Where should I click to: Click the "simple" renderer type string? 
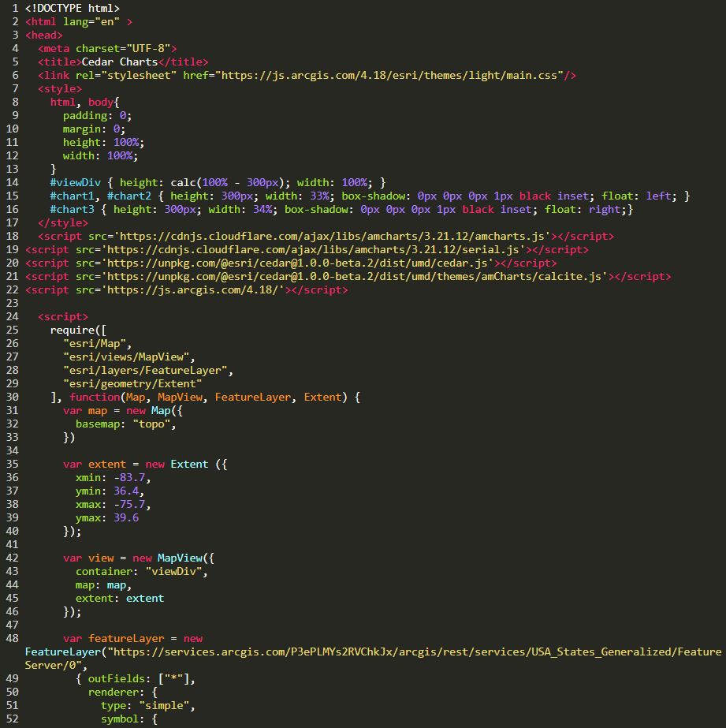pyautogui.click(x=167, y=705)
